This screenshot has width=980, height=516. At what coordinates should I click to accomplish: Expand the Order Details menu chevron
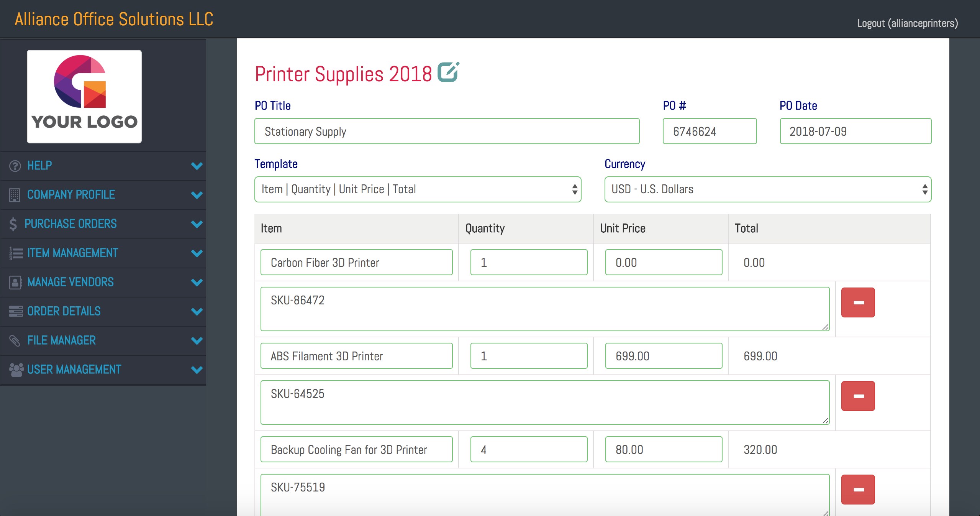click(x=197, y=311)
